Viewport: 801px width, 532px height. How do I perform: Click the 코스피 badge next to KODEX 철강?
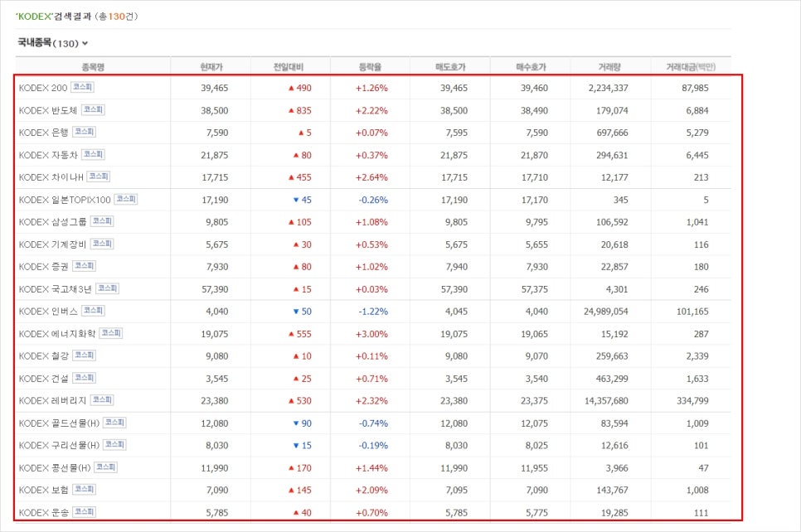coord(85,355)
